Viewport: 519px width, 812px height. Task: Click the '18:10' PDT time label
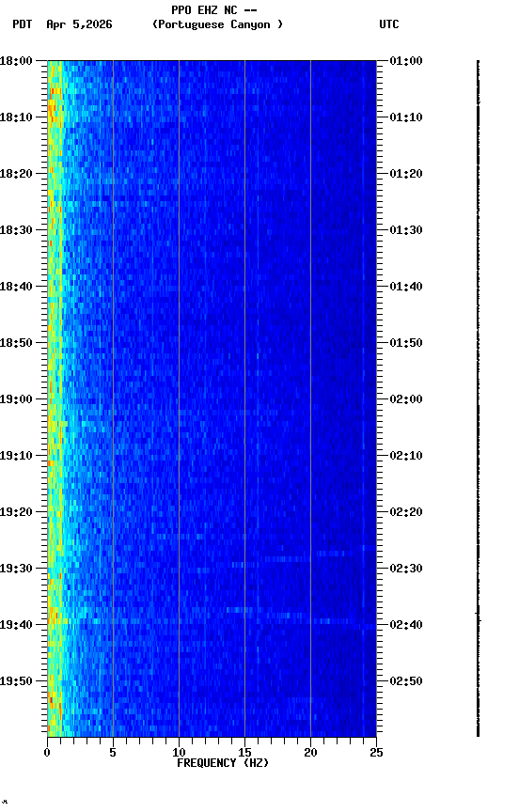tap(16, 117)
